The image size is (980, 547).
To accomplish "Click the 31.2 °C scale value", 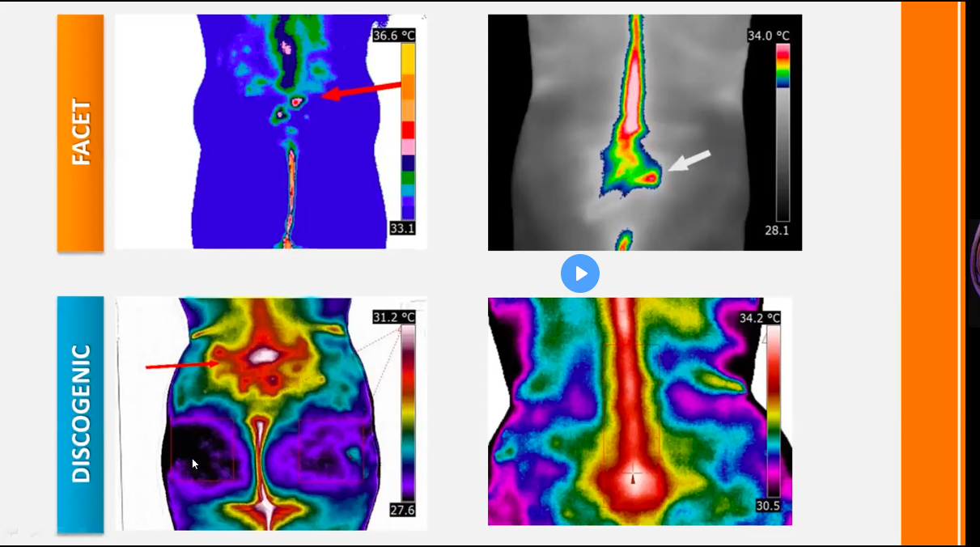I will coord(394,316).
